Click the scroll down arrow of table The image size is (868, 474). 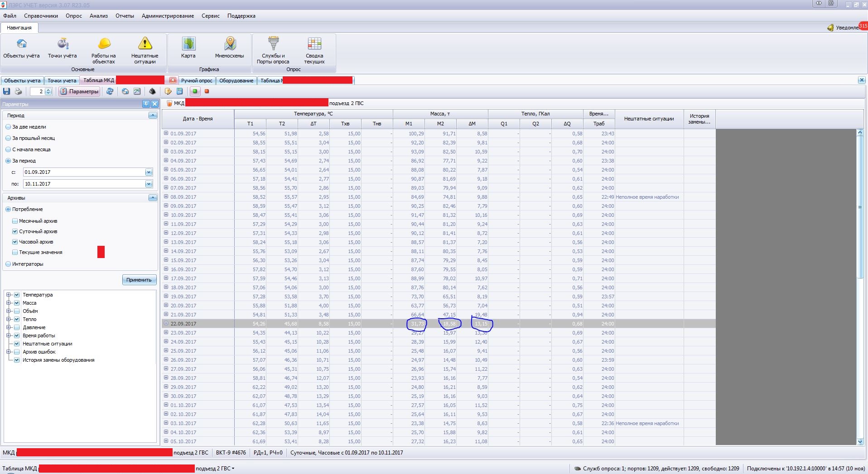click(860, 441)
